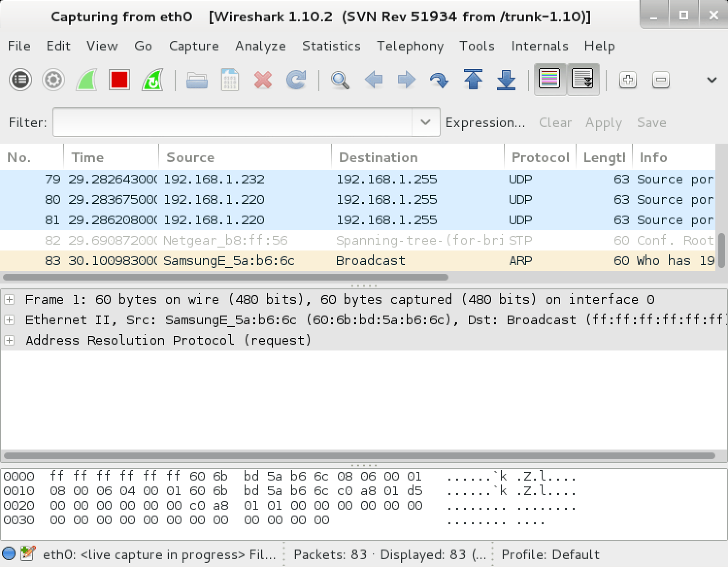Open the Expression filter builder
Screen dimensions: 728x567
click(x=485, y=122)
